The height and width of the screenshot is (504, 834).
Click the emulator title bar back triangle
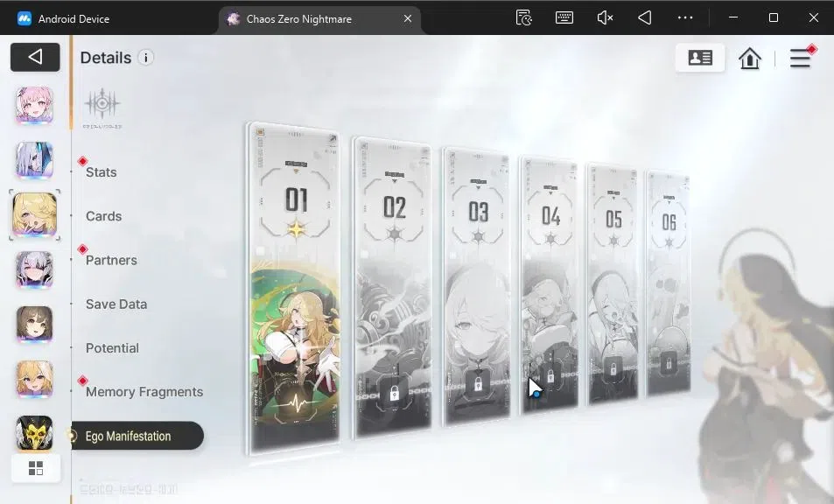tap(645, 18)
